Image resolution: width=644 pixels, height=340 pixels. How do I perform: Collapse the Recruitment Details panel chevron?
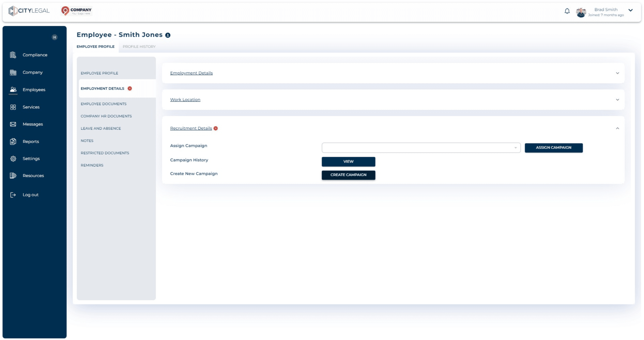[617, 128]
